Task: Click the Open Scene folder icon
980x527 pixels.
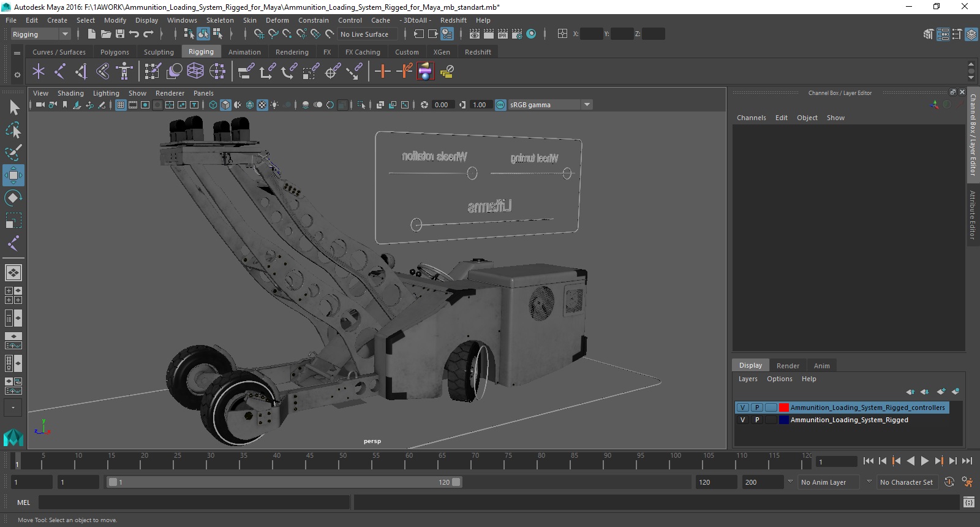Action: point(106,34)
